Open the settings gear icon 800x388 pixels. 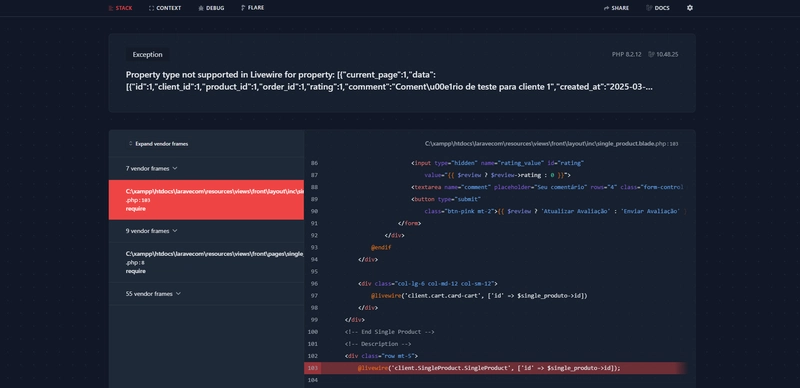tap(690, 8)
